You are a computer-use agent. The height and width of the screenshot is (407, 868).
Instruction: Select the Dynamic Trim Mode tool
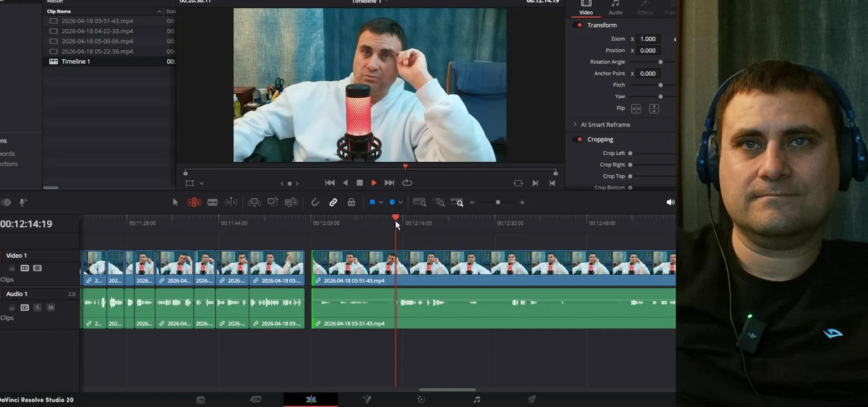(231, 202)
